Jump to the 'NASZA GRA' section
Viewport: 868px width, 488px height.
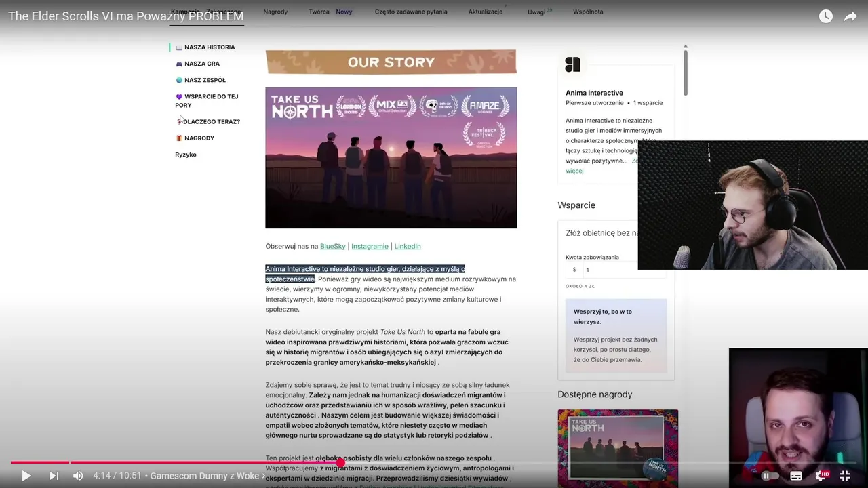coord(202,64)
